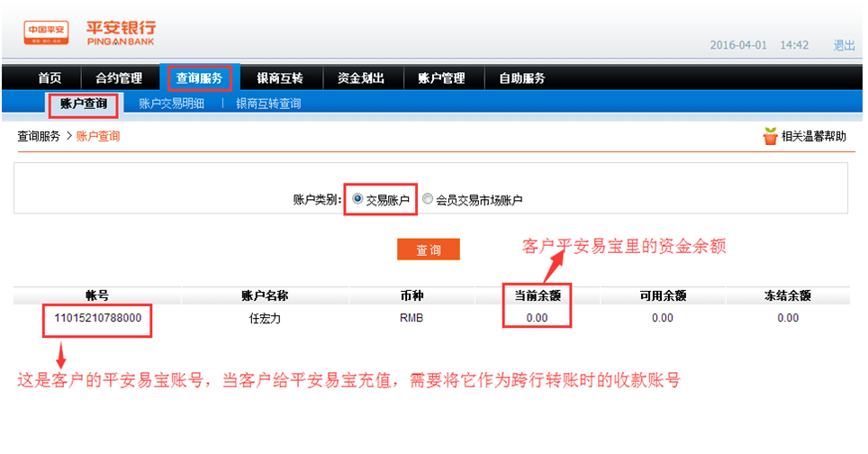Click the 冻结余额 column header
The width and height of the screenshot is (868, 454).
click(x=788, y=295)
